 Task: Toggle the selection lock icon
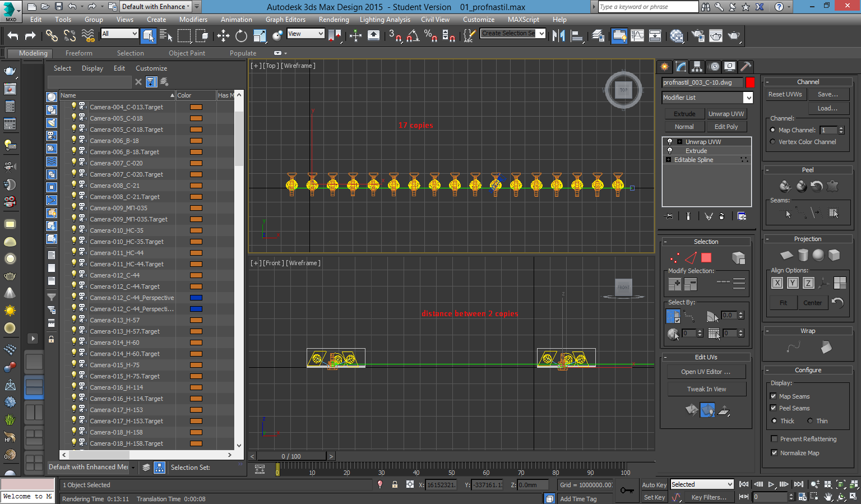pyautogui.click(x=395, y=485)
